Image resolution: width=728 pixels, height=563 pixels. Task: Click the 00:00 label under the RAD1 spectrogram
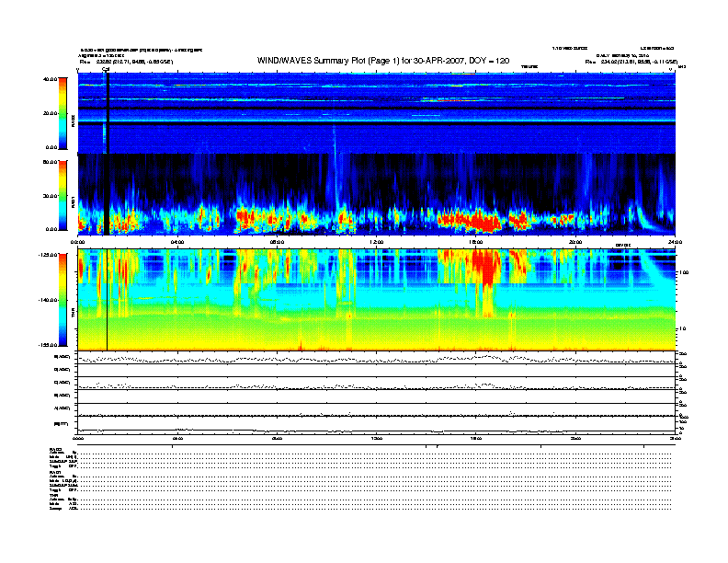tap(77, 242)
